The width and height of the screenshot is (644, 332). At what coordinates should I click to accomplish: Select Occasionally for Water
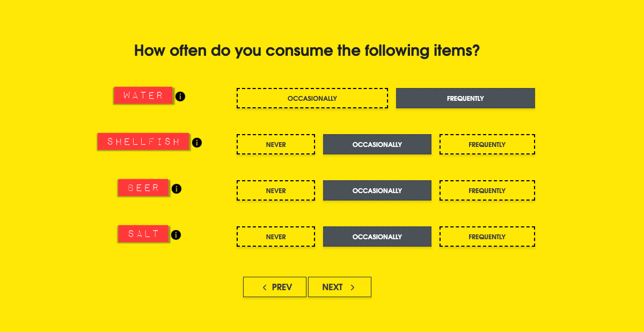[x=312, y=98]
